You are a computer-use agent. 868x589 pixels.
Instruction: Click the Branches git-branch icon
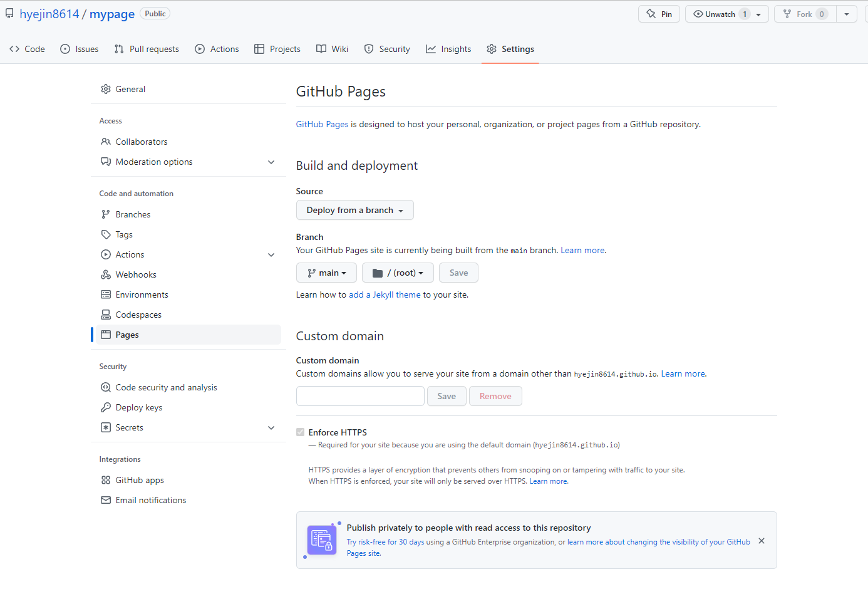pos(106,214)
